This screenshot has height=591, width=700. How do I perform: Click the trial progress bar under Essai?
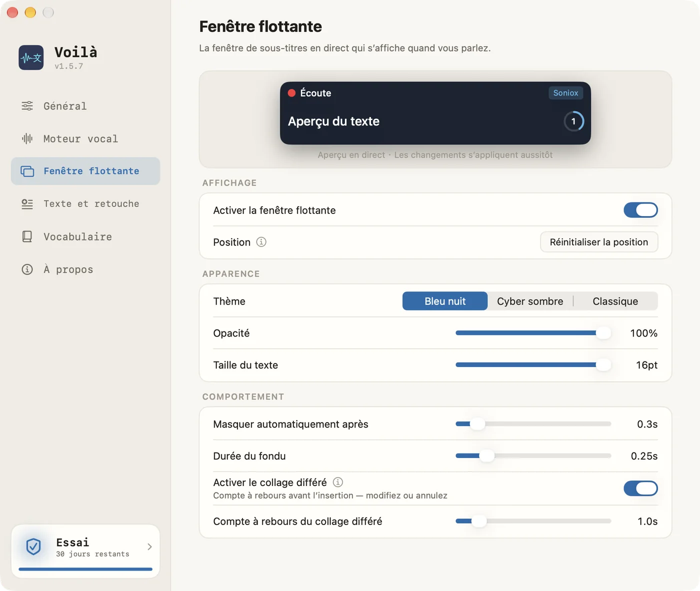(x=85, y=569)
